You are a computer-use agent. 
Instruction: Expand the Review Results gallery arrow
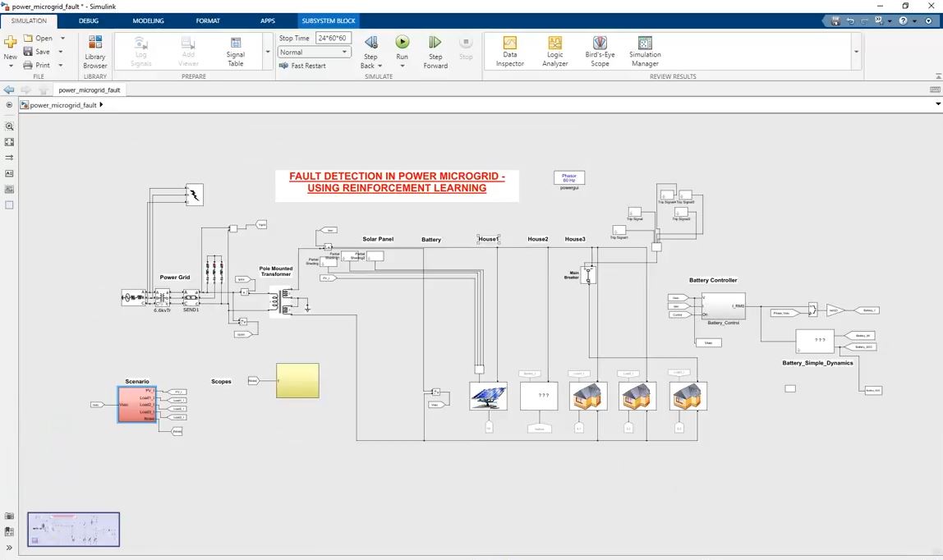(857, 52)
